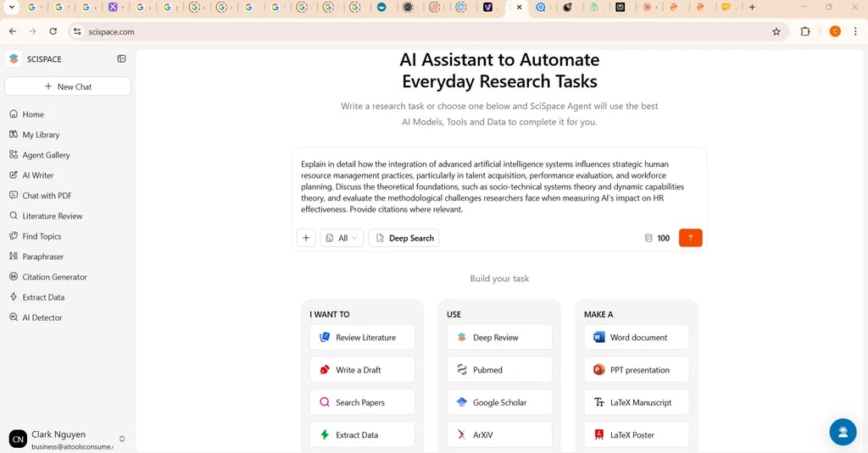This screenshot has width=868, height=453.
Task: Open the All sources dropdown
Action: tap(342, 238)
